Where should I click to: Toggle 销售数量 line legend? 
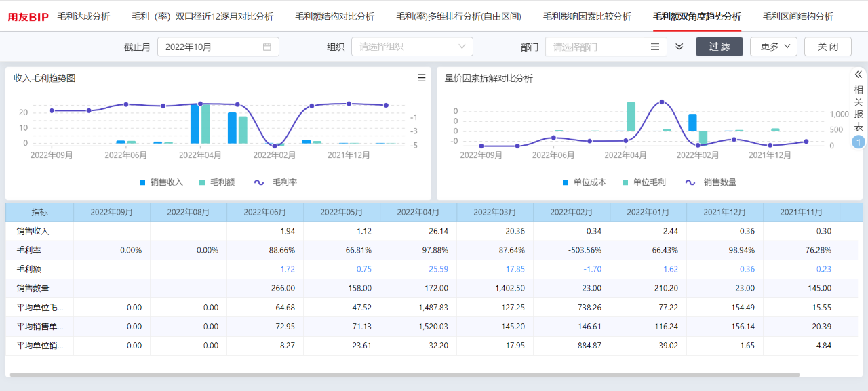point(711,182)
